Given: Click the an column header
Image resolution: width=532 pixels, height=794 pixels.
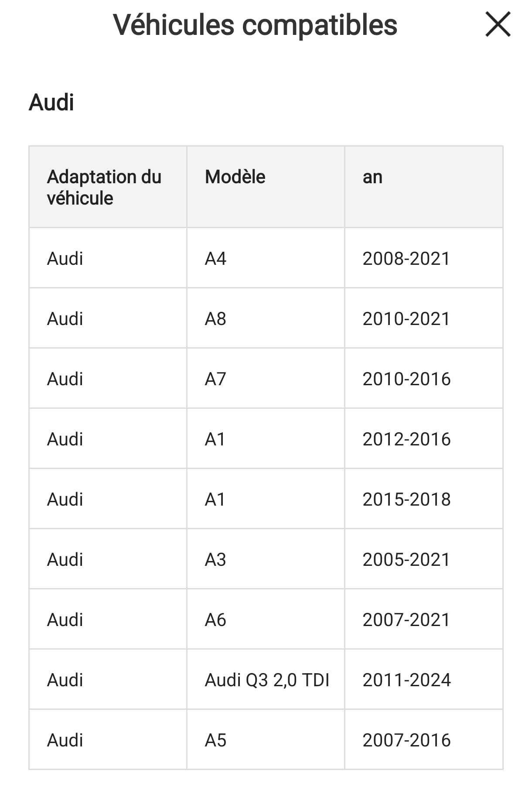Looking at the screenshot, I should 372,177.
